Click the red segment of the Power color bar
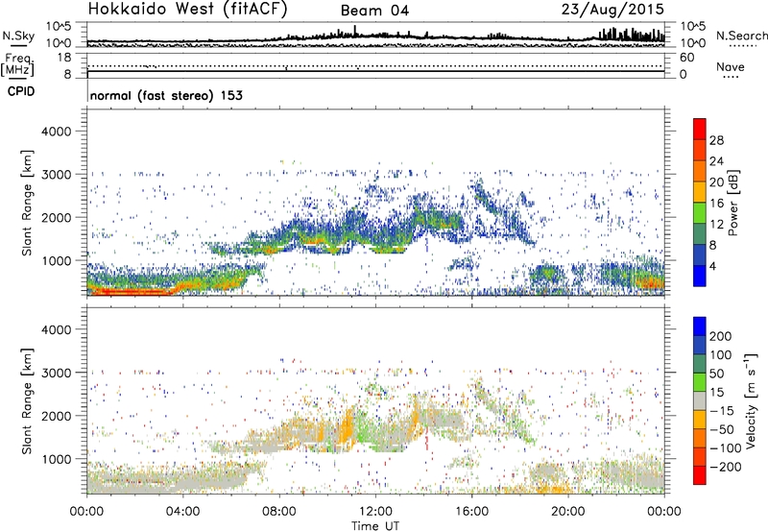 [700, 129]
